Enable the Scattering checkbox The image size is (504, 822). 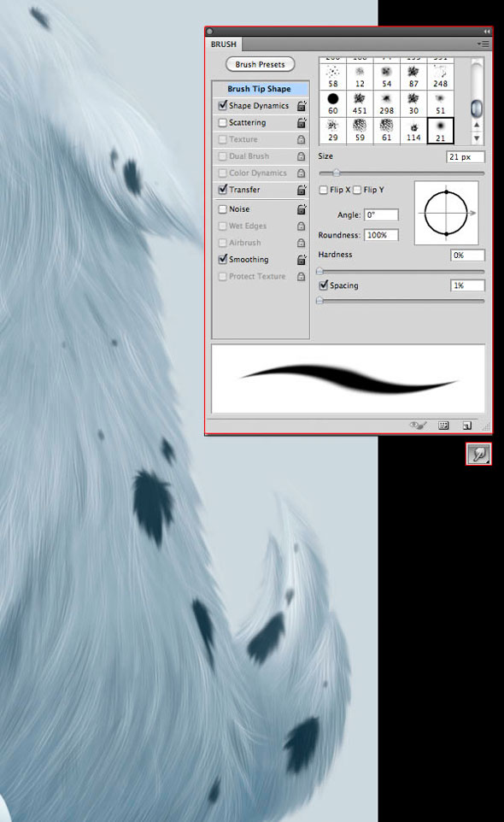click(223, 123)
